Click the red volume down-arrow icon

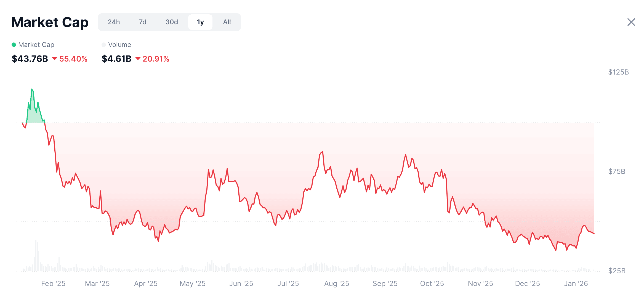138,59
